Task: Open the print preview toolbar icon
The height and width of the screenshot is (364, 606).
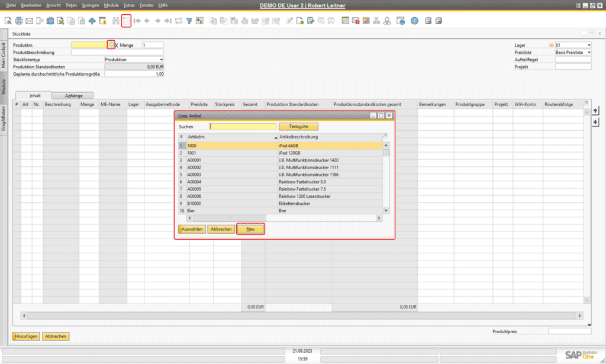Action: (8, 21)
